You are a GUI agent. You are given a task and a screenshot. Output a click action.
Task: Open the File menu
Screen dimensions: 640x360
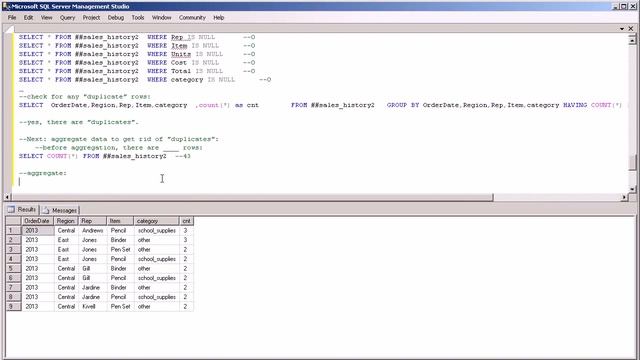click(x=12, y=18)
